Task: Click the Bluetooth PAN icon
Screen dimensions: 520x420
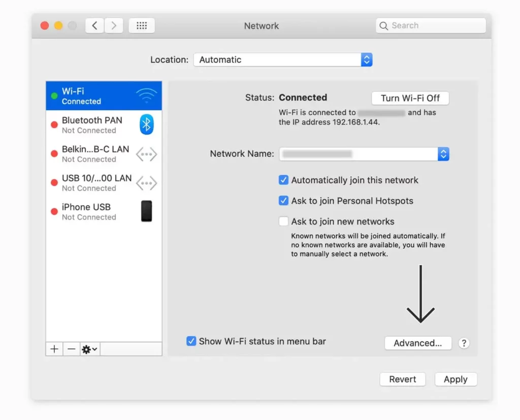Action: pos(146,124)
